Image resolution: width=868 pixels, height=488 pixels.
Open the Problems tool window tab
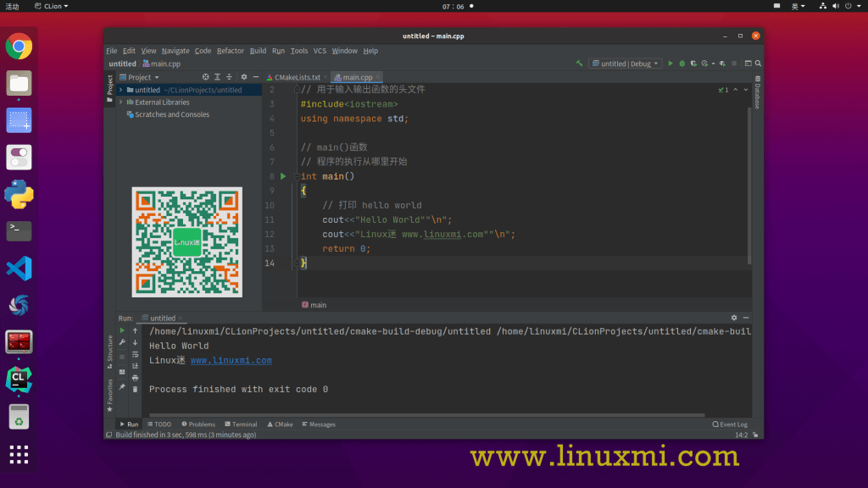[198, 424]
